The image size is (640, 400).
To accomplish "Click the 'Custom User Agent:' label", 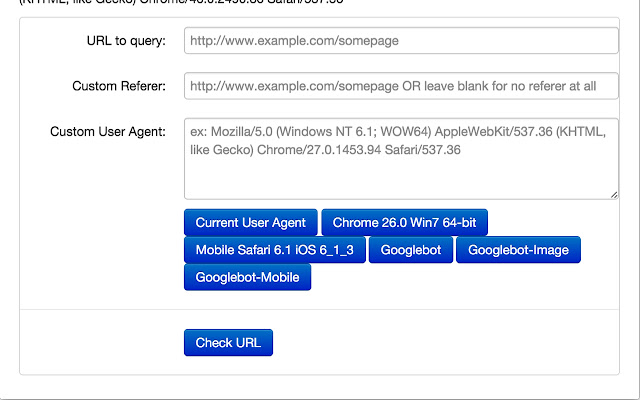I will 108,132.
